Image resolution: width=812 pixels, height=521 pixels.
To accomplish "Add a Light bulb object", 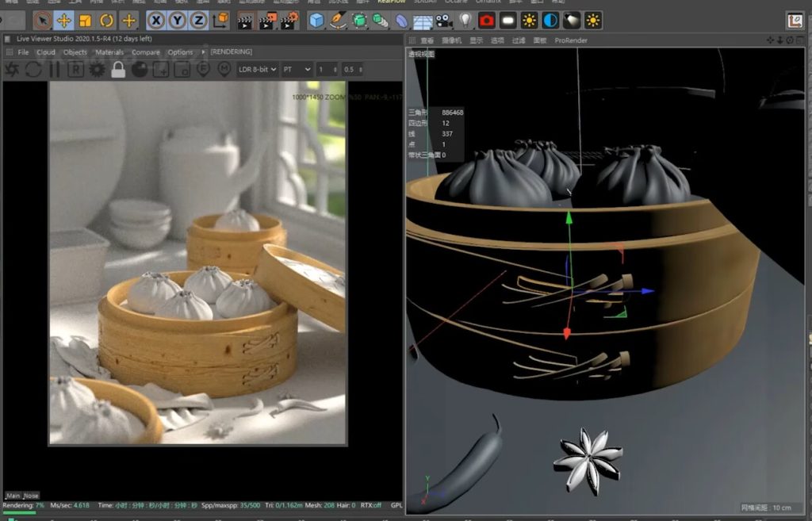I will click(x=465, y=21).
